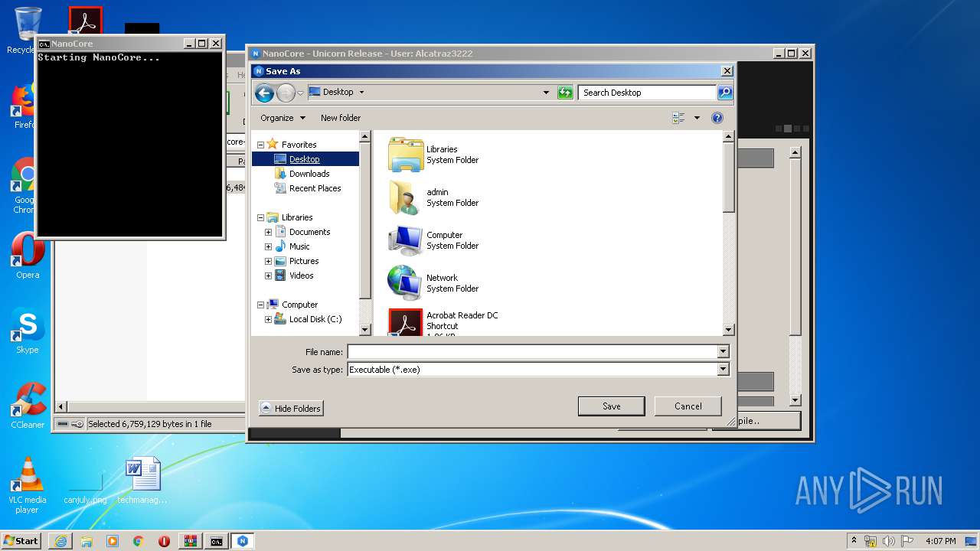Open the File name history dropdown arrow
The image size is (980, 551).
pyautogui.click(x=723, y=351)
